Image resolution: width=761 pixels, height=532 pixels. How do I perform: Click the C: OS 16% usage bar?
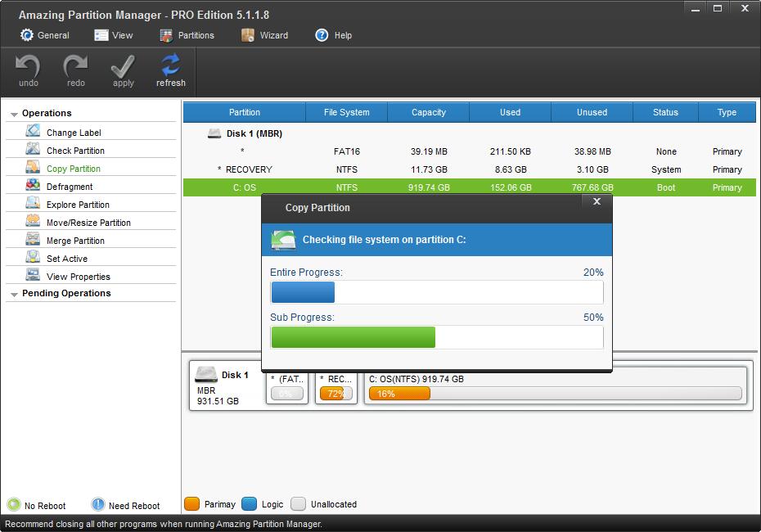556,394
